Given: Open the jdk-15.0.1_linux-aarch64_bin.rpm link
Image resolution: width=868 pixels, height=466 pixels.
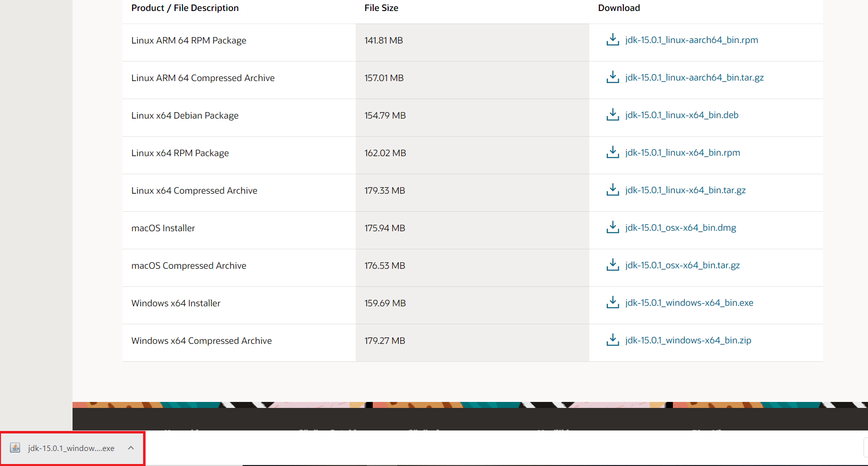Looking at the screenshot, I should (x=691, y=40).
